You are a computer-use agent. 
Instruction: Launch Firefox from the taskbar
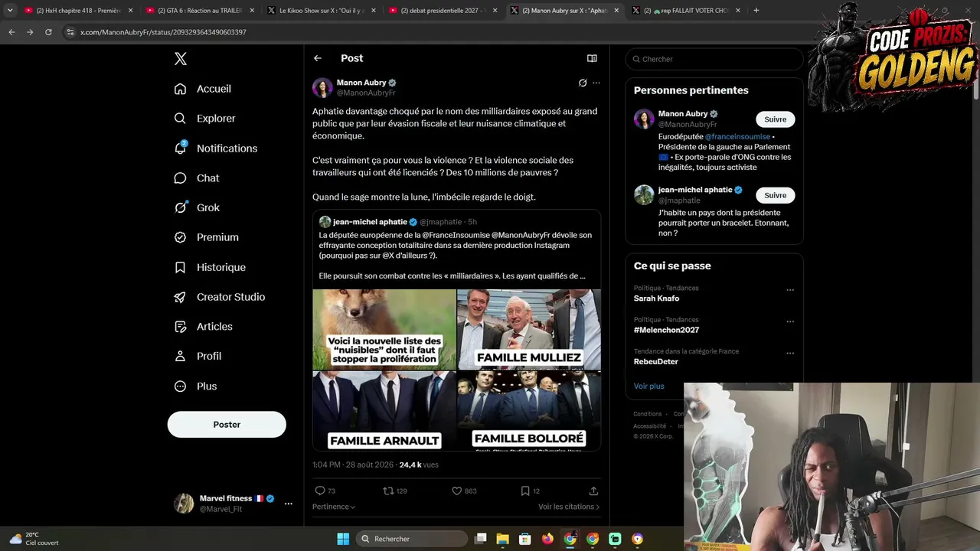point(547,539)
